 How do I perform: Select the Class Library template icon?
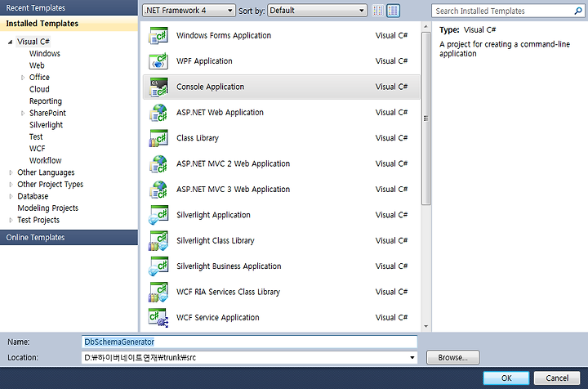point(158,138)
